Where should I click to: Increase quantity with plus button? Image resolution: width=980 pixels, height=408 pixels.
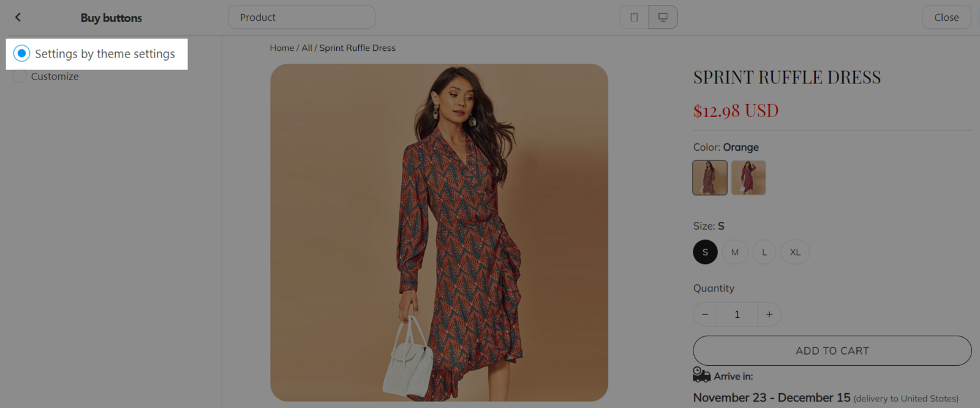pos(769,314)
